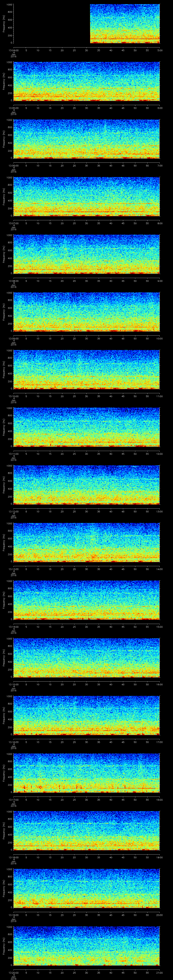
Task: Click the 13:17:00 start time label
Action: (x=14, y=800)
